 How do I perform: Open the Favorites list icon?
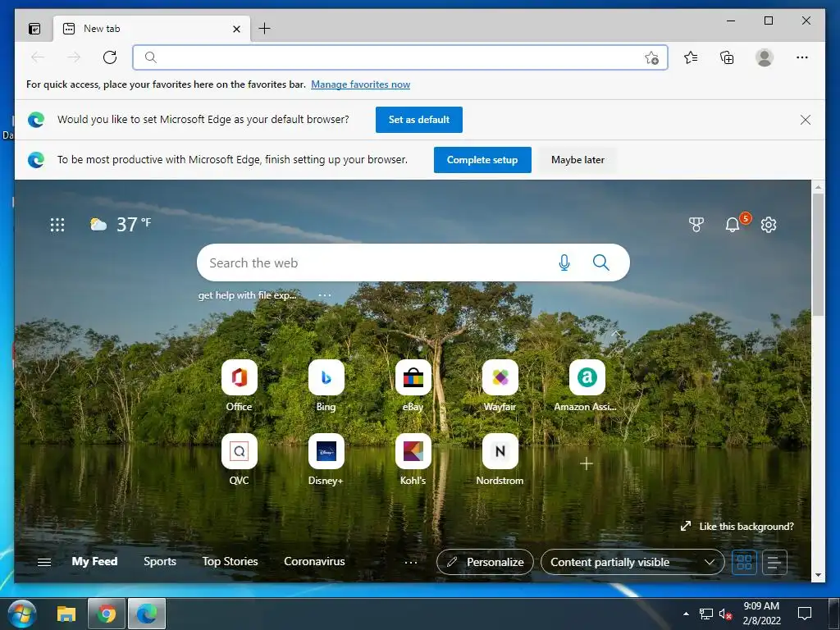tap(691, 57)
